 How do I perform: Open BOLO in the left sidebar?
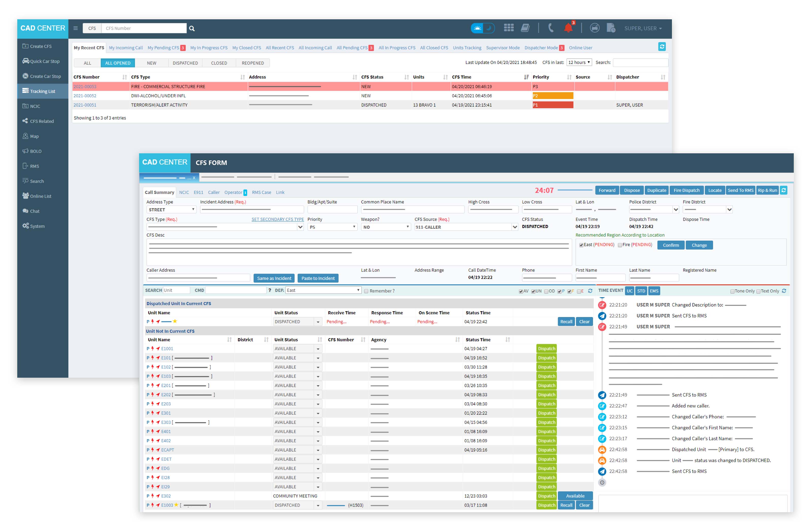[36, 151]
